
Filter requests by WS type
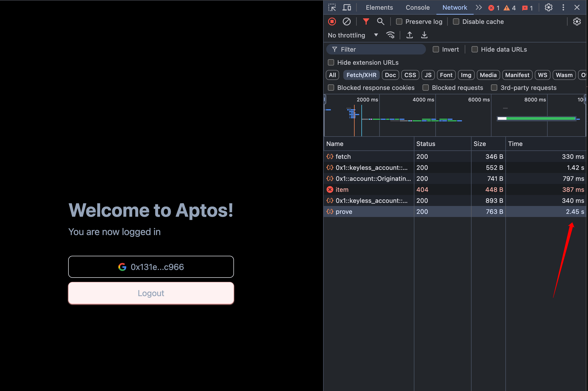tap(543, 75)
